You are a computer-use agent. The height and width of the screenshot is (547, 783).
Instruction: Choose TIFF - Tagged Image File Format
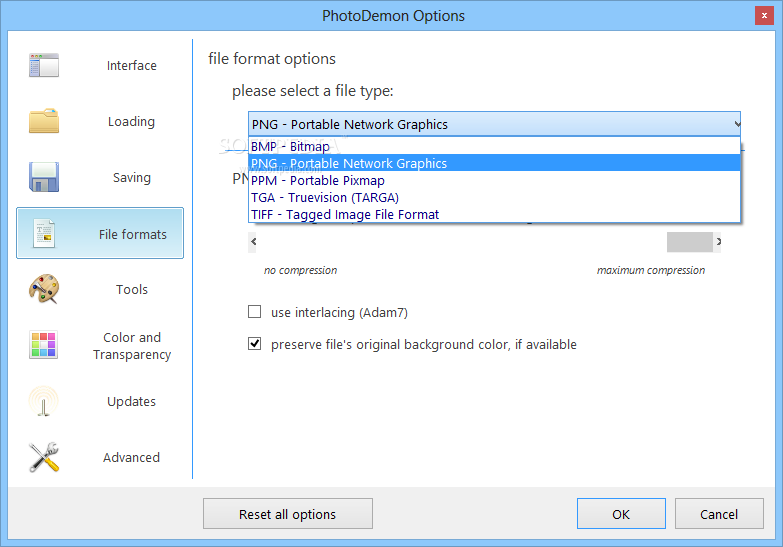pyautogui.click(x=494, y=214)
